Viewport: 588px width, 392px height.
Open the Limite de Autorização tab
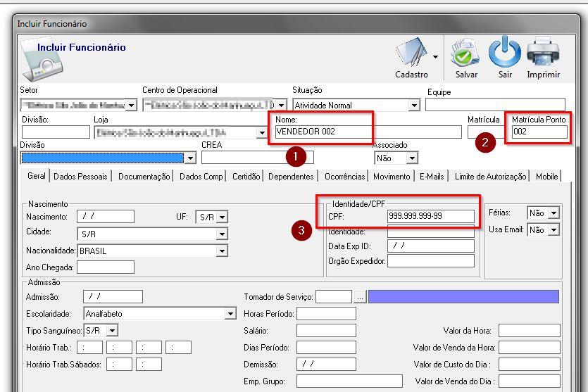click(x=491, y=177)
